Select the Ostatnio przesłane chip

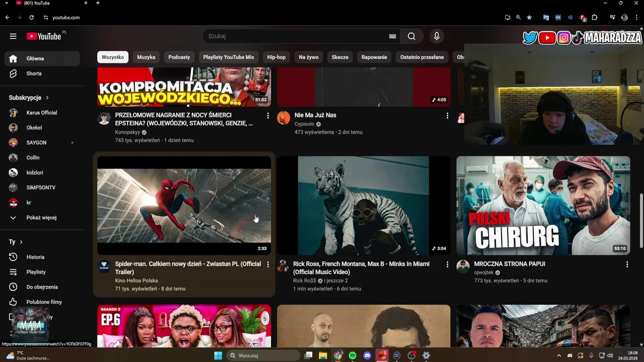422,57
